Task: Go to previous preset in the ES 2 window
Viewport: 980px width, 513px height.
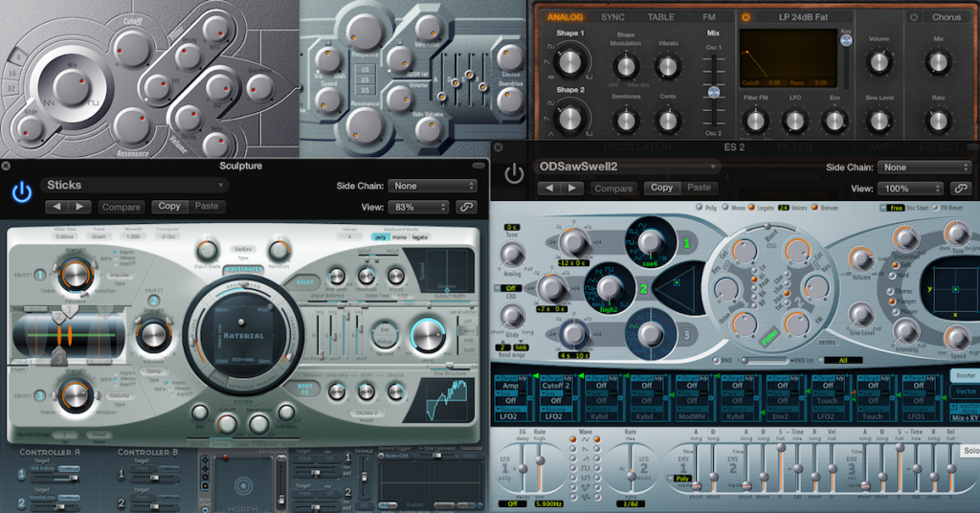Action: (x=548, y=189)
